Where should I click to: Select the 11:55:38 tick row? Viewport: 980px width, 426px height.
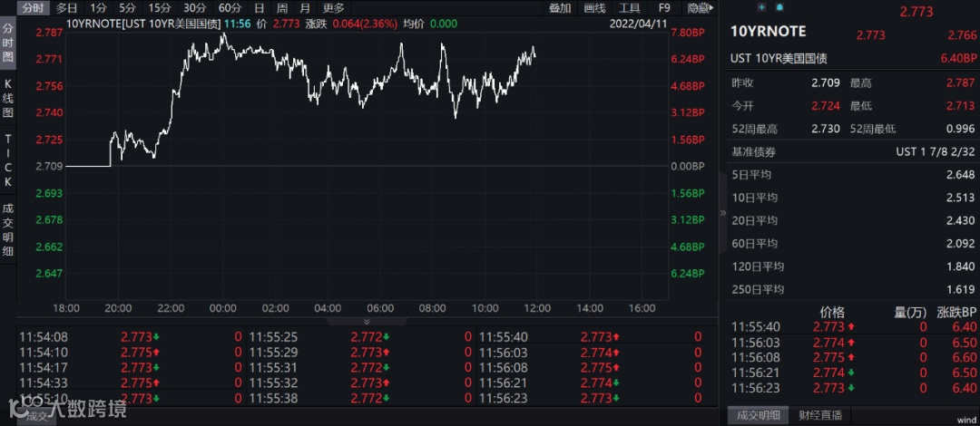click(x=361, y=398)
